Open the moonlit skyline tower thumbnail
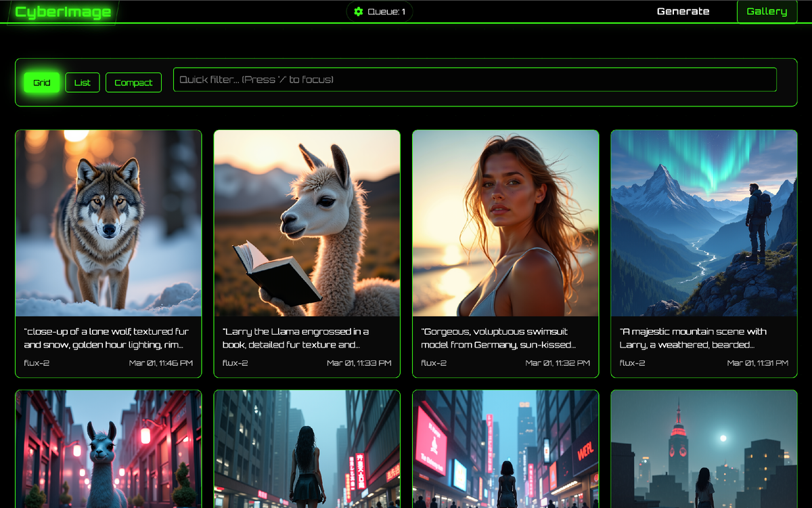Image resolution: width=812 pixels, height=508 pixels. click(x=704, y=449)
